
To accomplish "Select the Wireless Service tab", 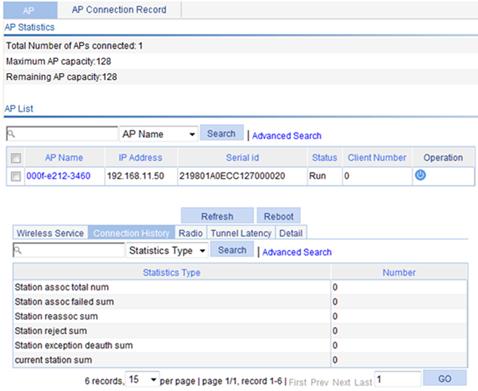I will point(50,233).
